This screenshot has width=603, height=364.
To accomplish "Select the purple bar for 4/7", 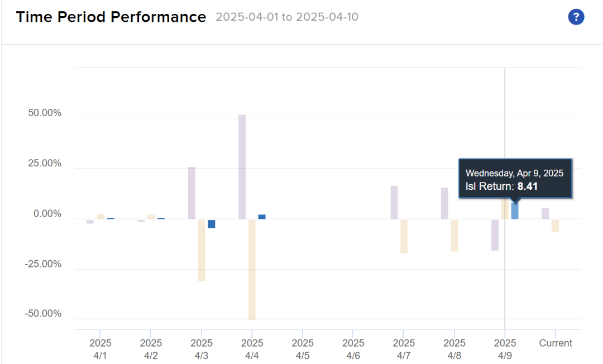I will coord(394,202).
